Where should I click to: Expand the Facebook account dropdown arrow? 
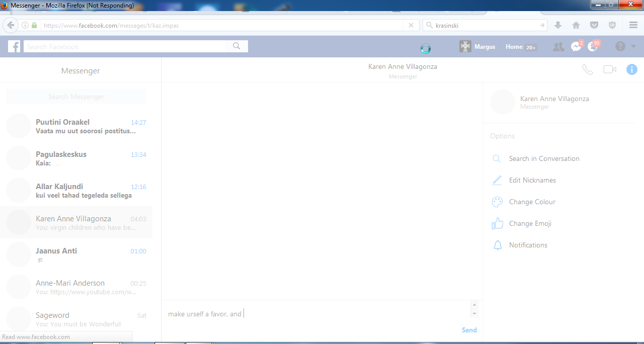point(633,46)
